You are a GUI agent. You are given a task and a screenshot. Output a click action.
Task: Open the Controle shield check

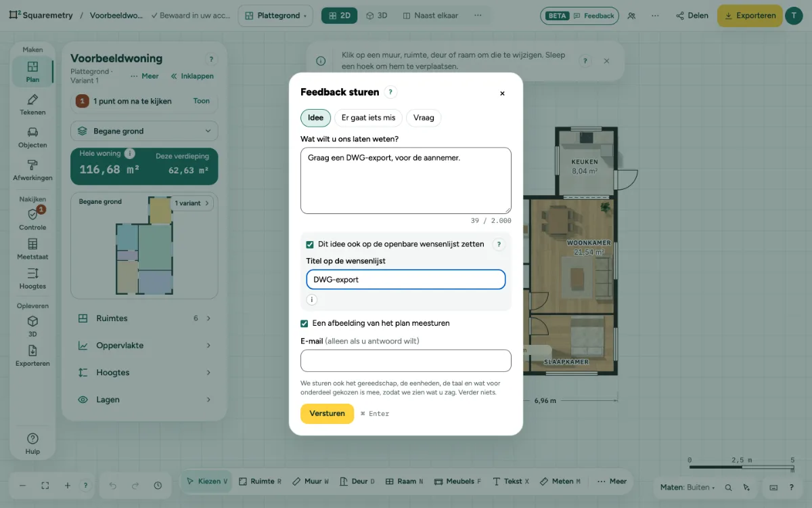(x=32, y=219)
